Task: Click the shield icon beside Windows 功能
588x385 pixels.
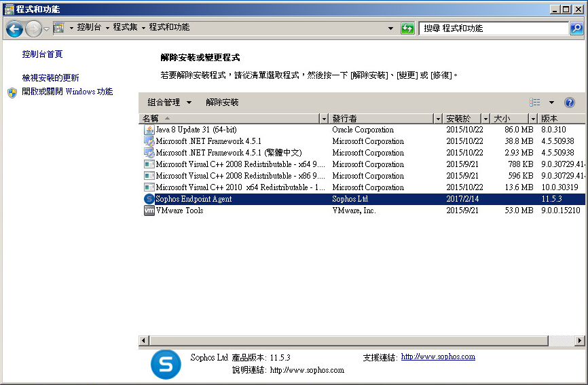Action: 12,92
